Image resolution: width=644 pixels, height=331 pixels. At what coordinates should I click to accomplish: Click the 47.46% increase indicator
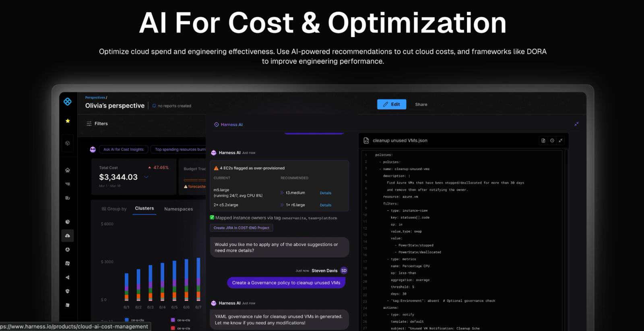[x=158, y=167]
